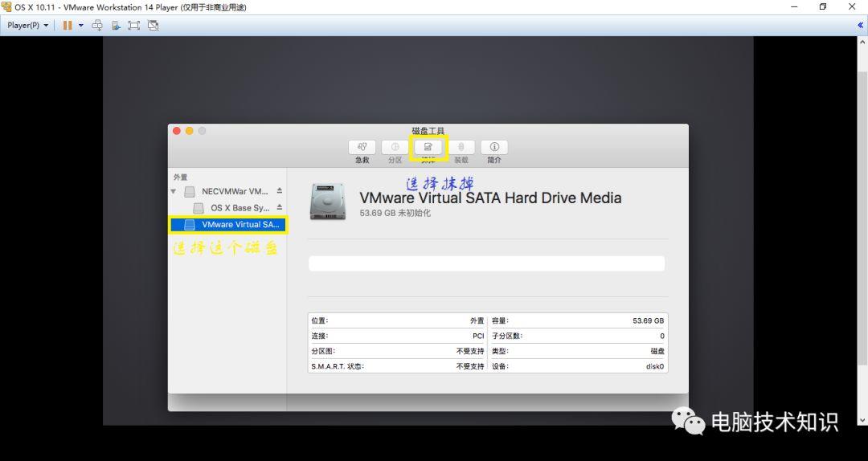Image resolution: width=868 pixels, height=461 pixels.
Task: Click the disk usage bar
Action: [486, 263]
